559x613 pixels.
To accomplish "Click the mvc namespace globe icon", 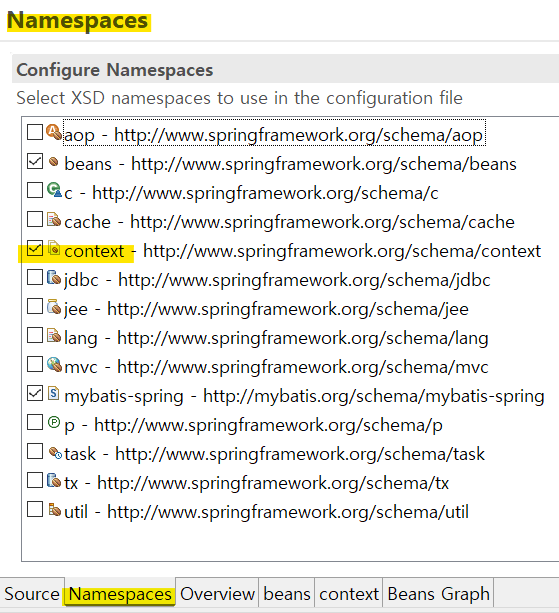I will 54,364.
